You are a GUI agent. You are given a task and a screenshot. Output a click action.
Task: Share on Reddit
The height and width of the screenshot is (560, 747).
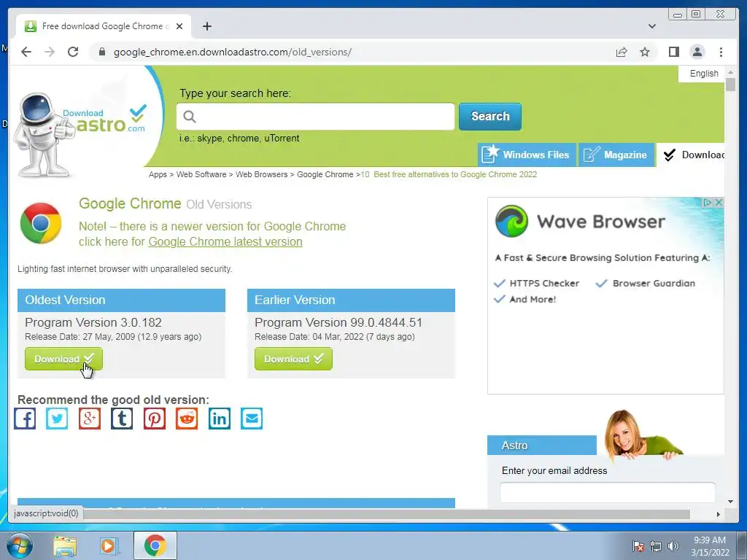pyautogui.click(x=187, y=419)
